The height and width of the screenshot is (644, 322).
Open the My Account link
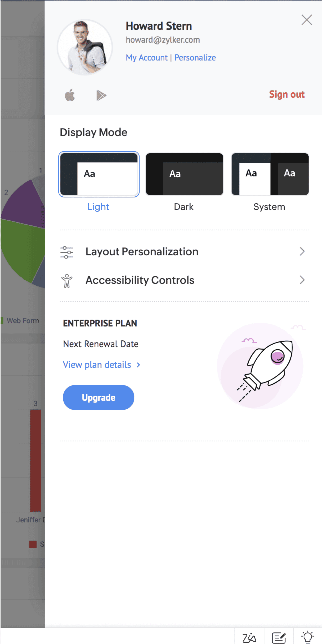tap(146, 57)
